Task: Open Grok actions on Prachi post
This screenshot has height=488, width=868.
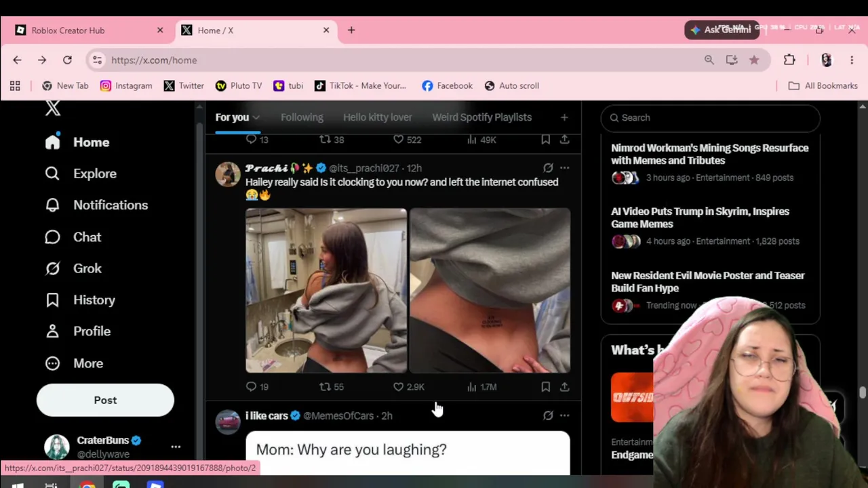Action: point(548,168)
